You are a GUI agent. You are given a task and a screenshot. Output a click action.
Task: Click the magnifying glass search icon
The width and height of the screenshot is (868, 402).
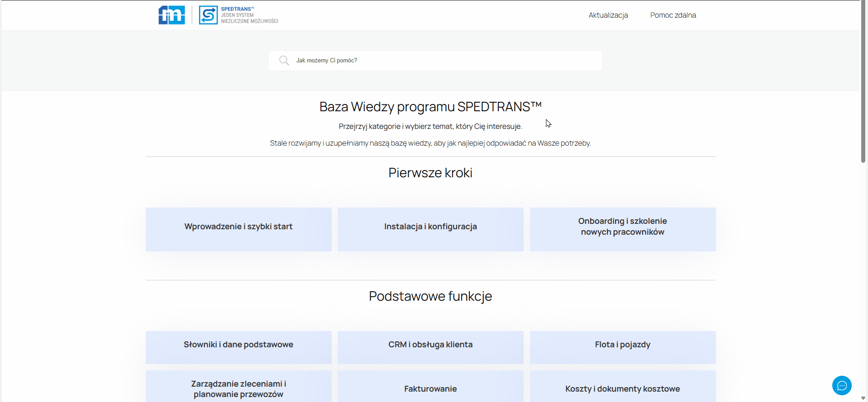point(284,61)
